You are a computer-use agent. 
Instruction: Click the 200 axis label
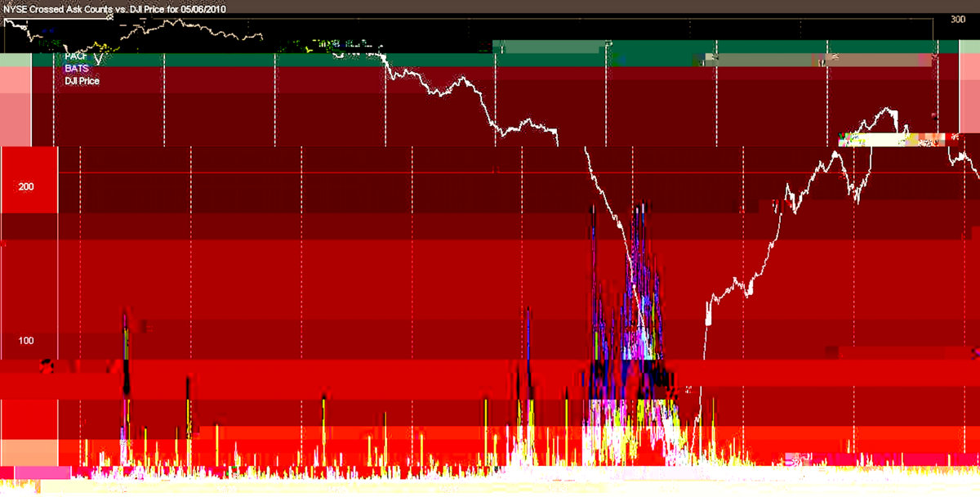[26, 186]
